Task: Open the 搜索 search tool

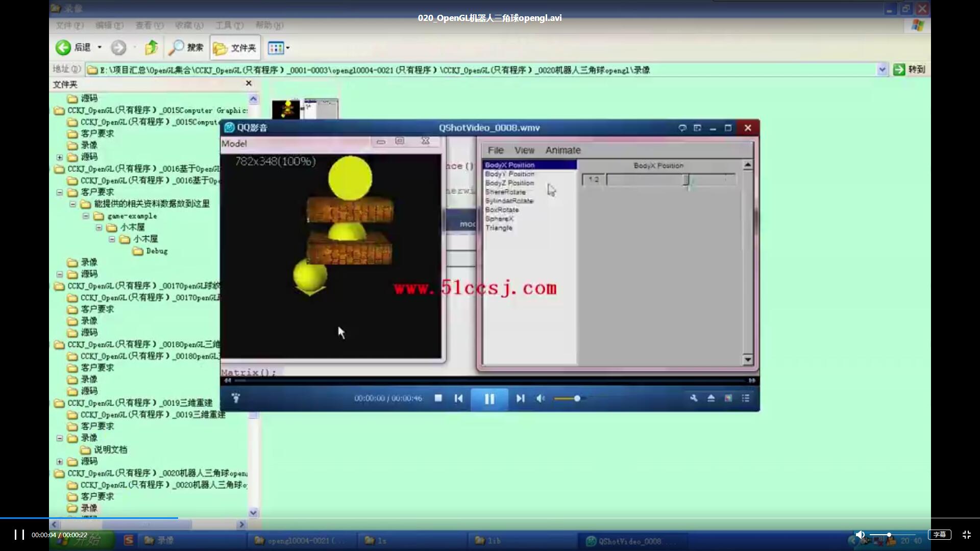Action: pos(187,47)
